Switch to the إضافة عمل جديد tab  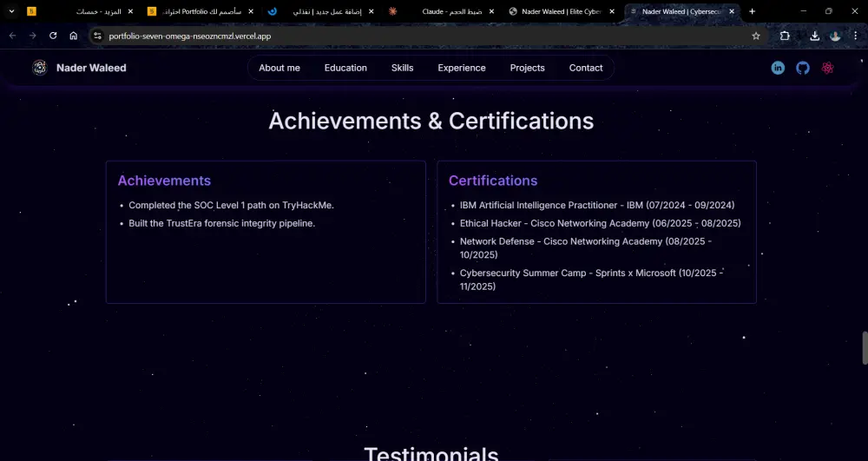320,11
